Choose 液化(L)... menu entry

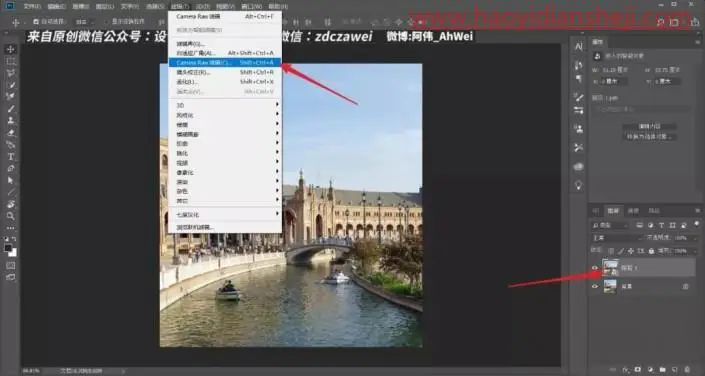point(225,82)
